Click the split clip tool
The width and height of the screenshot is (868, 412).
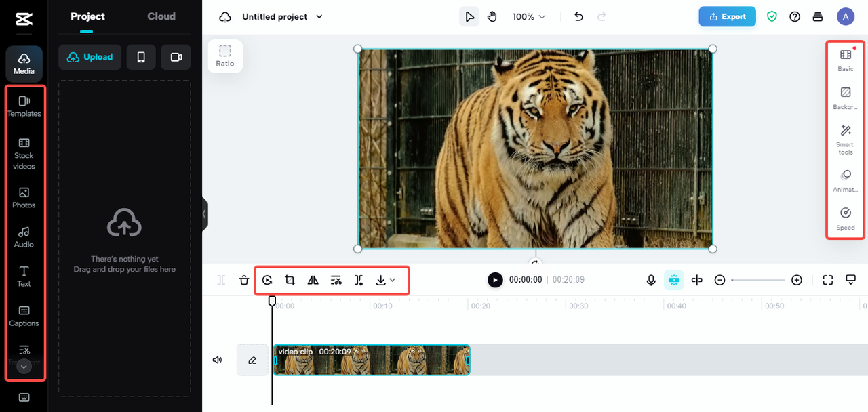221,280
